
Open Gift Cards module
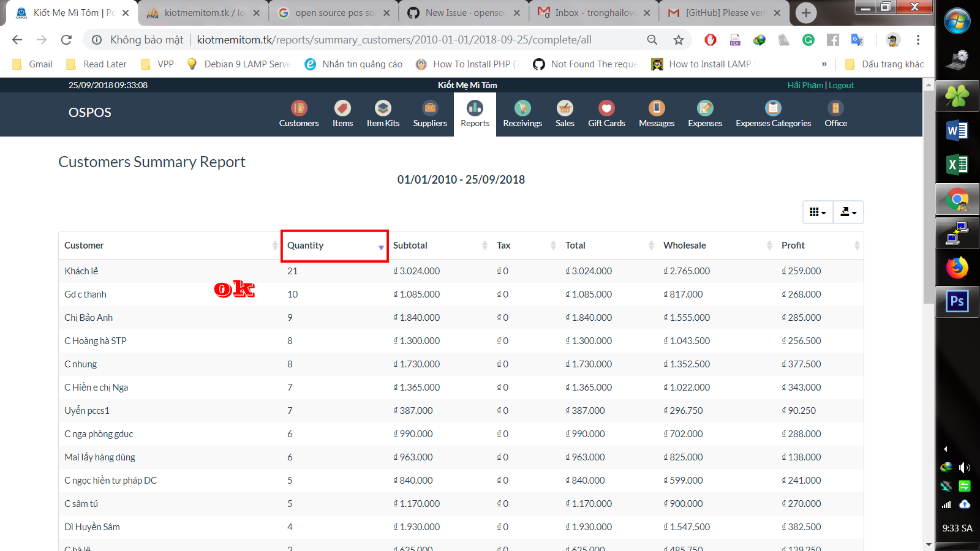pos(606,114)
